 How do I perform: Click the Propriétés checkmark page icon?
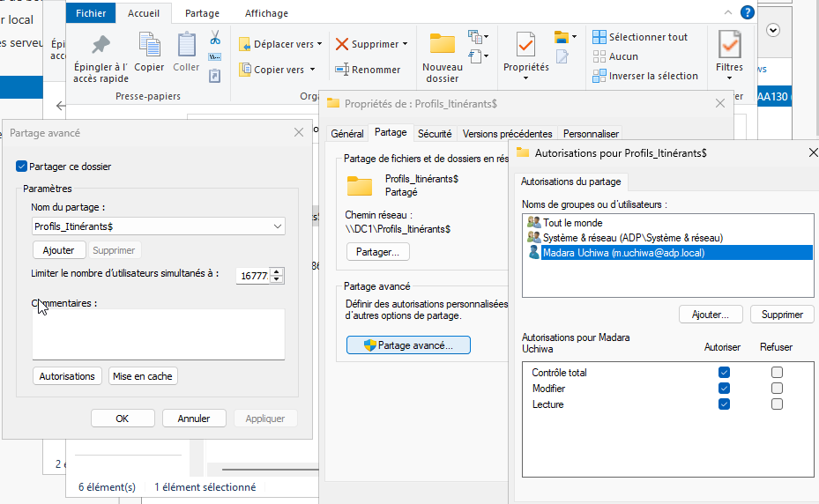[x=525, y=44]
